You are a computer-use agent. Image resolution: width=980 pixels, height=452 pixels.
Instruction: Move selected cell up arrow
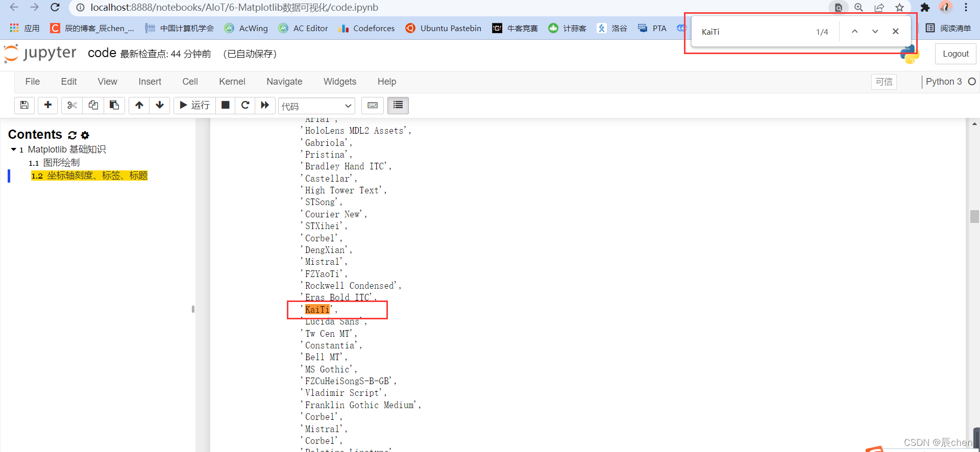[139, 105]
